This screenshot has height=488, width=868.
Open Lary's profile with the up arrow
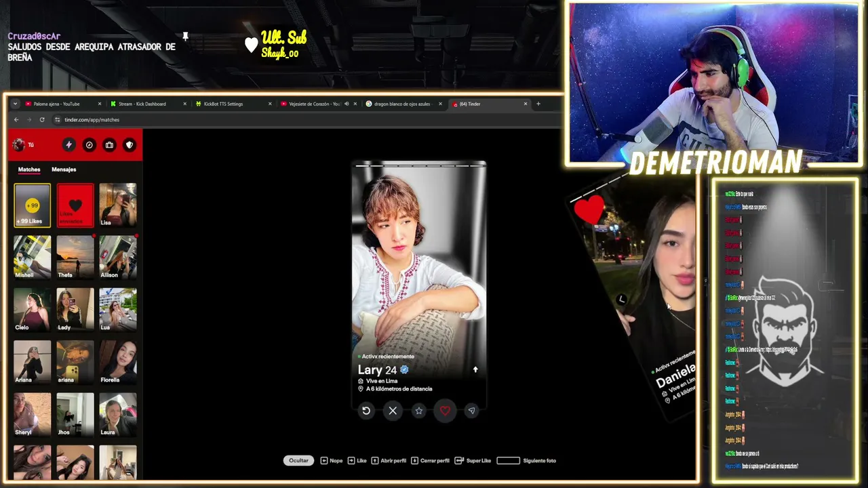click(x=475, y=369)
